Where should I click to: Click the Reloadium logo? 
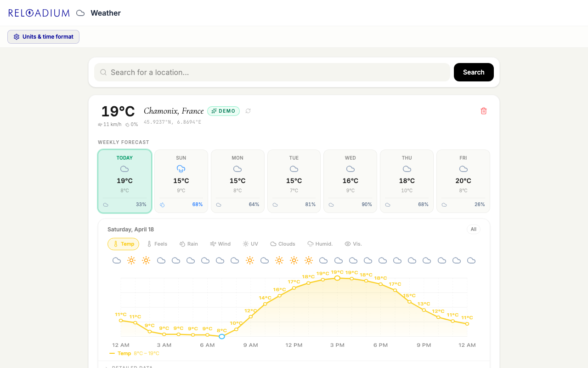tap(39, 13)
